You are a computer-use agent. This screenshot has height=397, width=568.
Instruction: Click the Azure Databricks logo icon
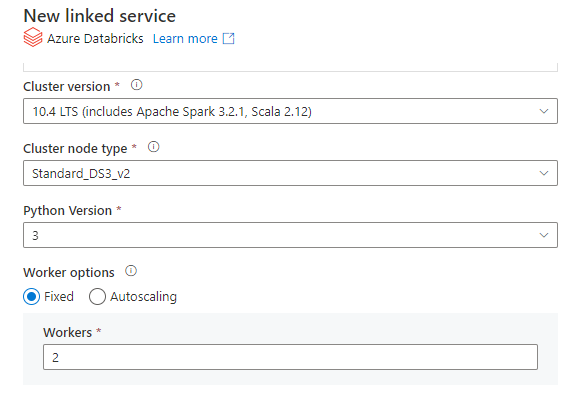click(x=33, y=37)
